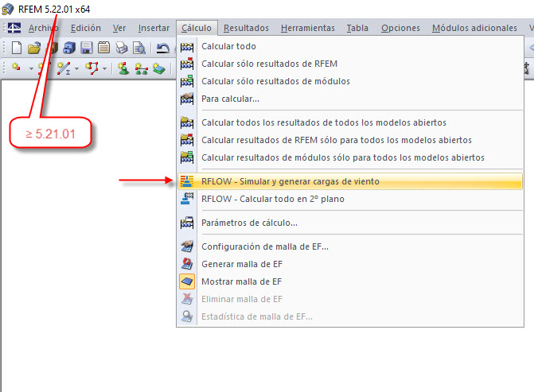The height and width of the screenshot is (392, 534).
Task: Open a file with the folder icon
Action: point(34,48)
